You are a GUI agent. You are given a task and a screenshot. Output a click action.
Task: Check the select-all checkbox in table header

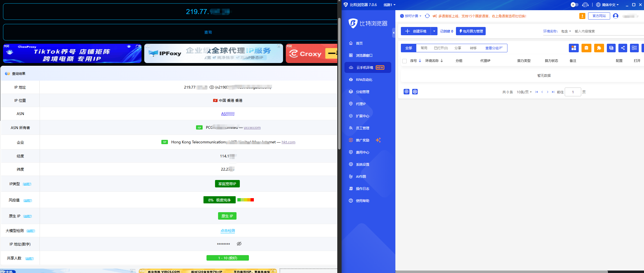click(x=404, y=61)
